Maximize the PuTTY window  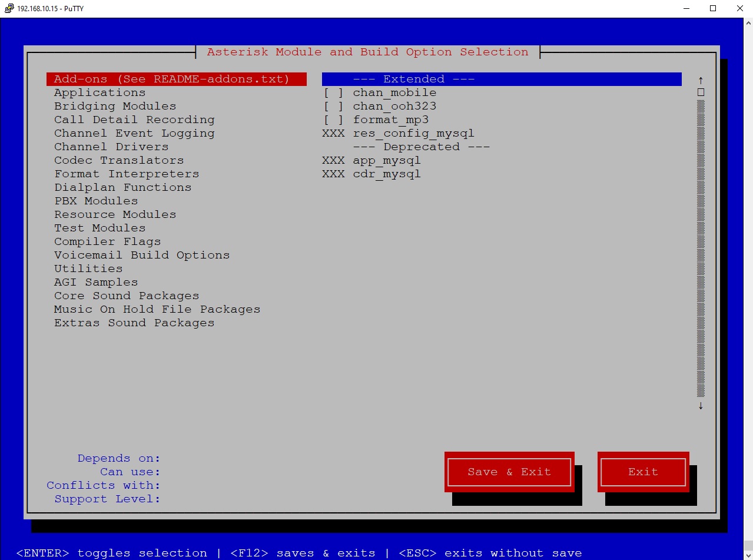click(x=713, y=8)
